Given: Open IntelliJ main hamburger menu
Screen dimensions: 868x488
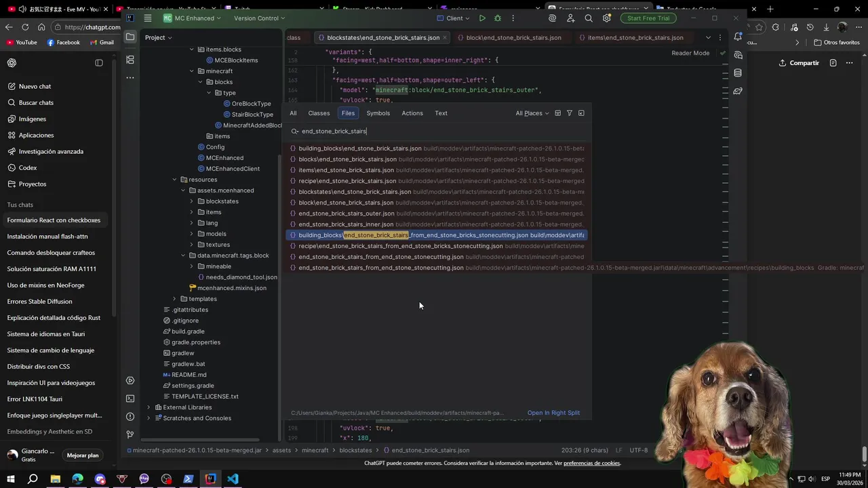Looking at the screenshot, I should tap(148, 18).
